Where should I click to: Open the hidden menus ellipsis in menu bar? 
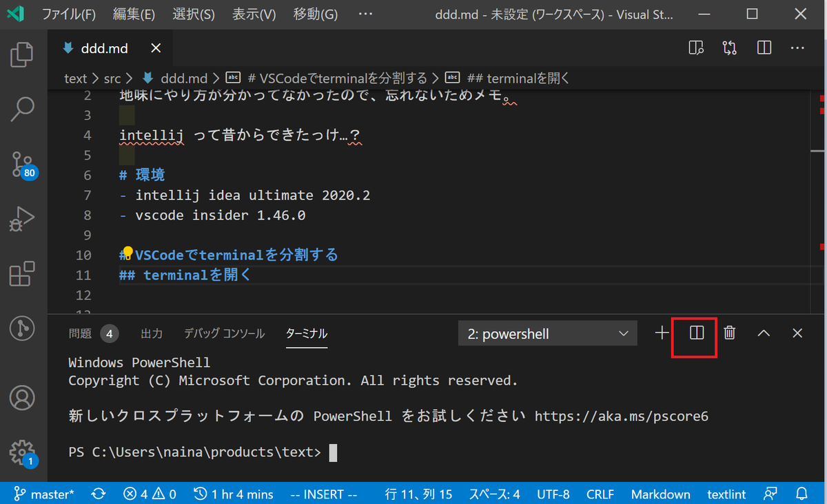(x=366, y=14)
